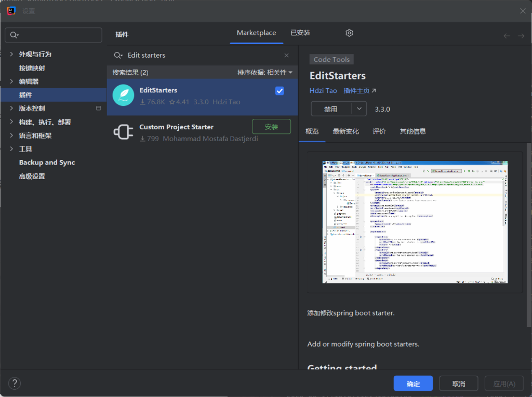
Task: Expand the 版本控制 settings section
Action: pyautogui.click(x=11, y=108)
